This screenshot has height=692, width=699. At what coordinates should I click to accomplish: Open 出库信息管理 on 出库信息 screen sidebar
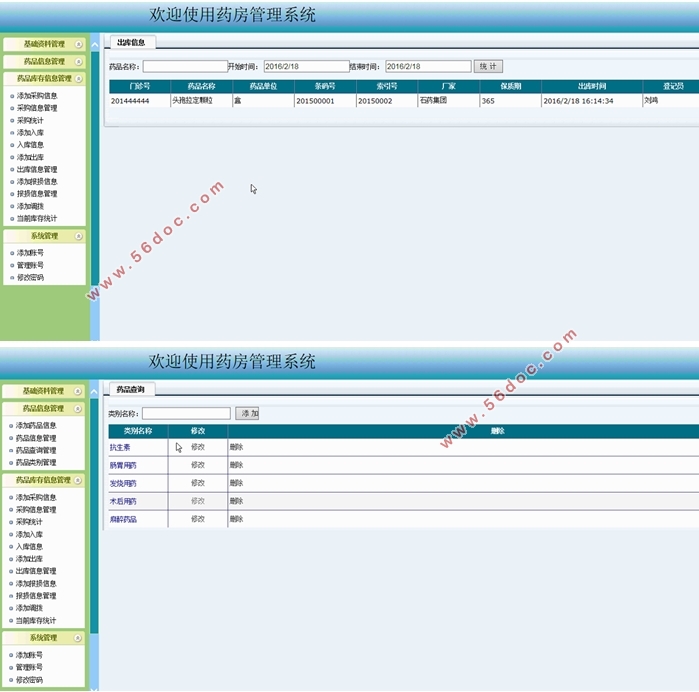pyautogui.click(x=37, y=169)
